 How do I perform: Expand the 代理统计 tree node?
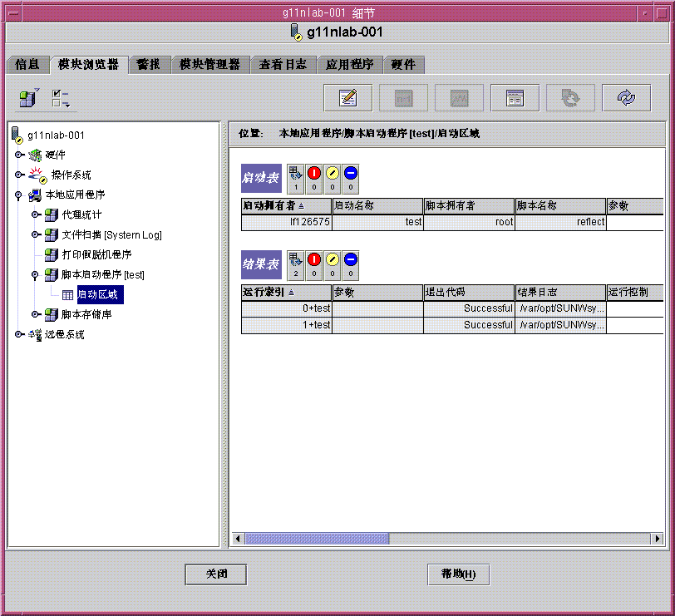(x=36, y=214)
